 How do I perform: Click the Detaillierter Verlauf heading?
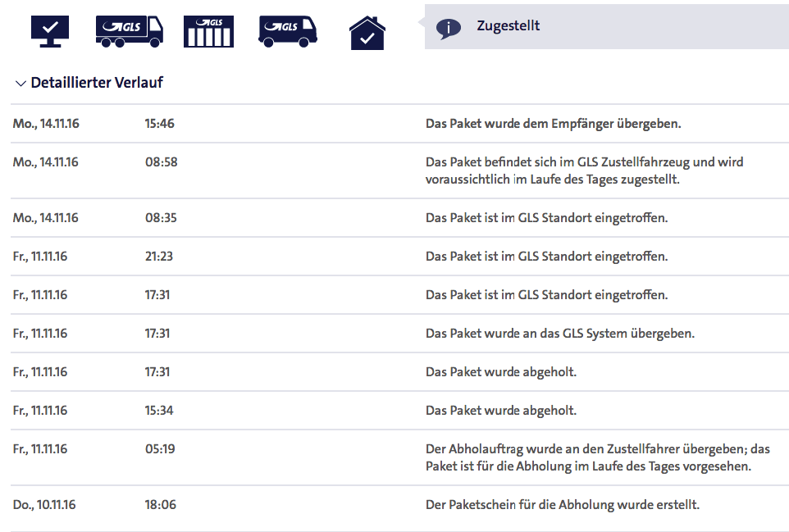pos(97,83)
